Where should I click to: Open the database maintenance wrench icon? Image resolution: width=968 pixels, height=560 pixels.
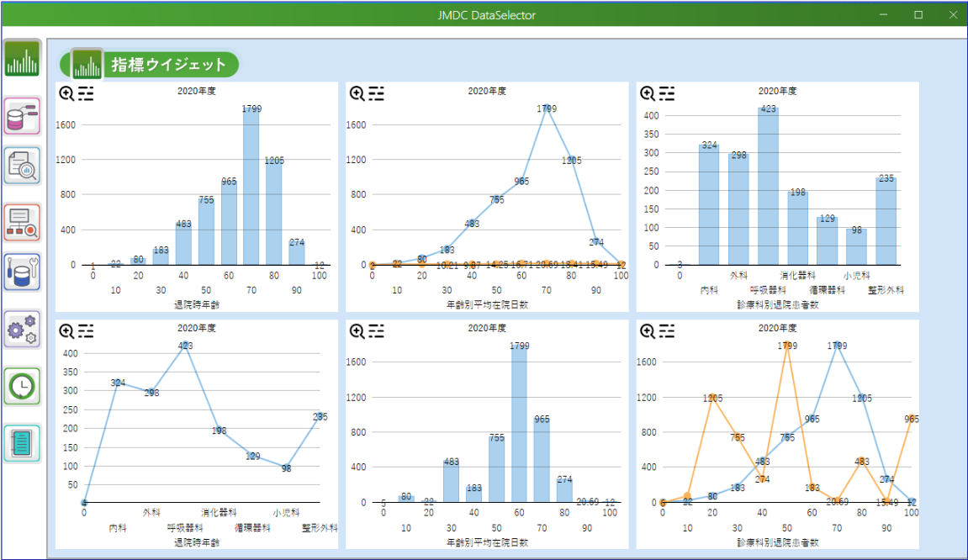pyautogui.click(x=23, y=272)
